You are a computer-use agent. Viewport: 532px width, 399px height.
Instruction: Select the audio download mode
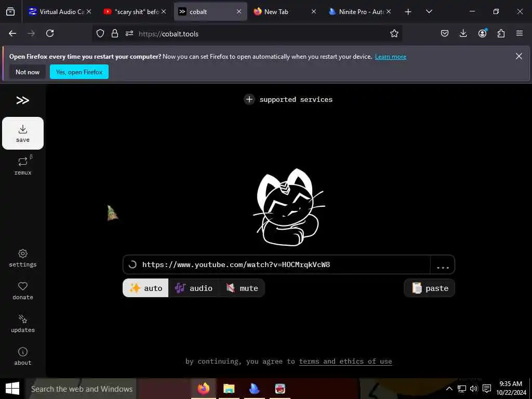(194, 288)
